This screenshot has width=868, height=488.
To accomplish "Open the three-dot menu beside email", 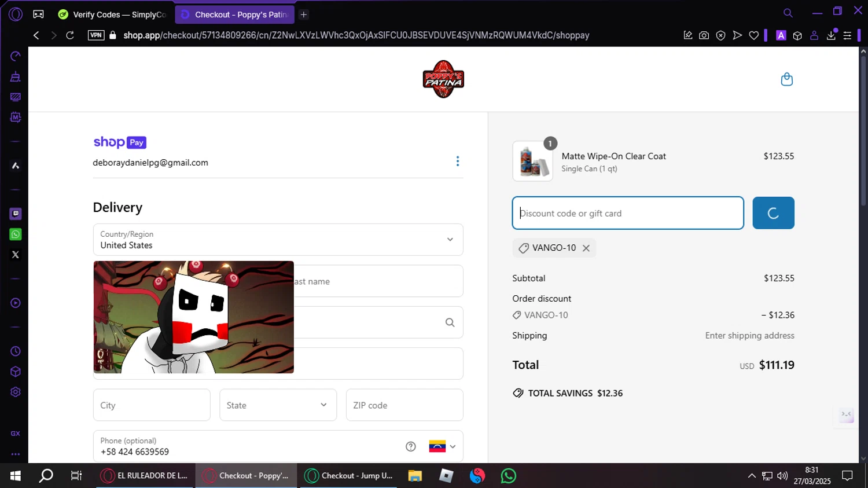I will [x=458, y=161].
